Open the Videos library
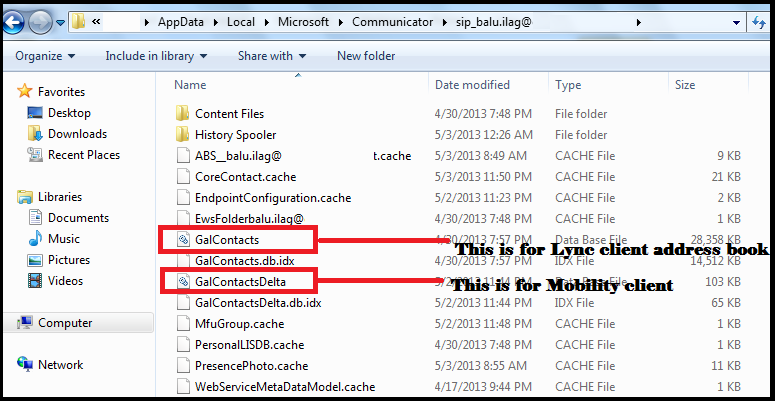 (x=65, y=281)
